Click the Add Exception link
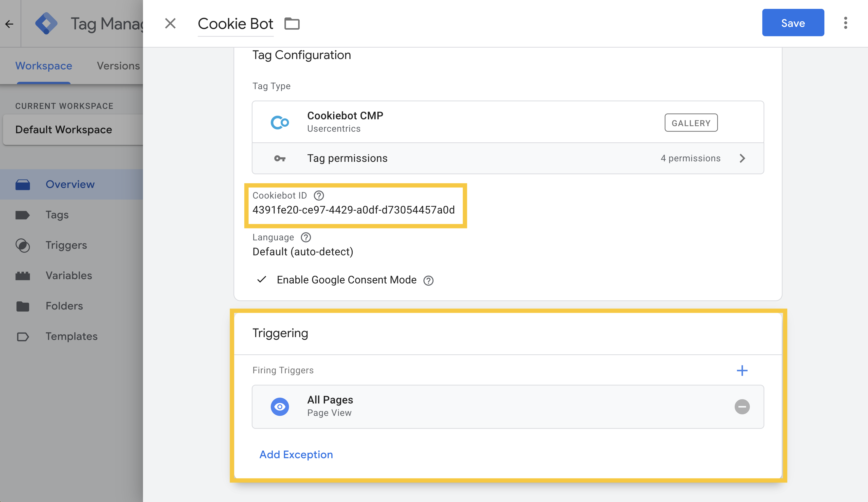868x502 pixels. coord(296,455)
